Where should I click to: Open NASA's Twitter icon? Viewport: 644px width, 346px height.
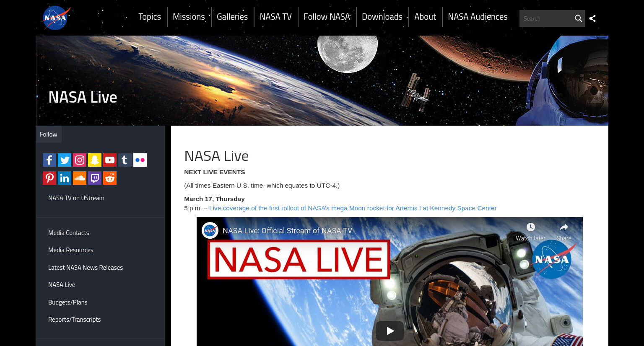pos(65,160)
